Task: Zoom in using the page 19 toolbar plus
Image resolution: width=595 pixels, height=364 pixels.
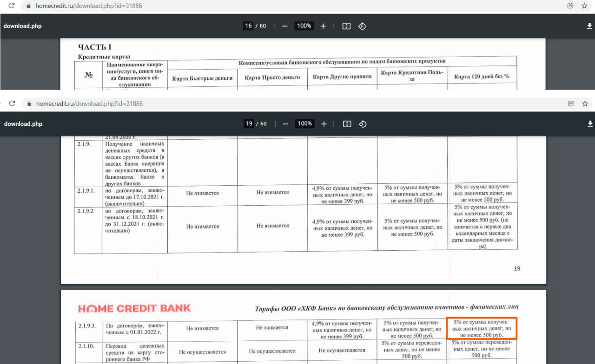Action: (324, 124)
